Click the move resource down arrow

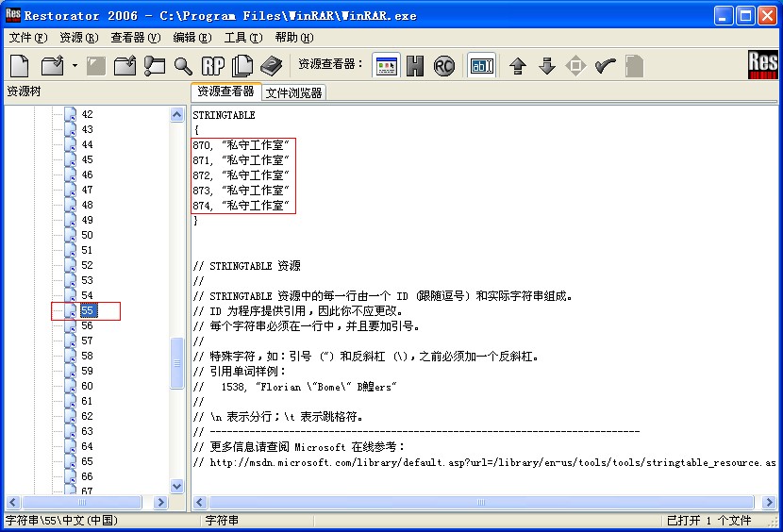coord(546,66)
